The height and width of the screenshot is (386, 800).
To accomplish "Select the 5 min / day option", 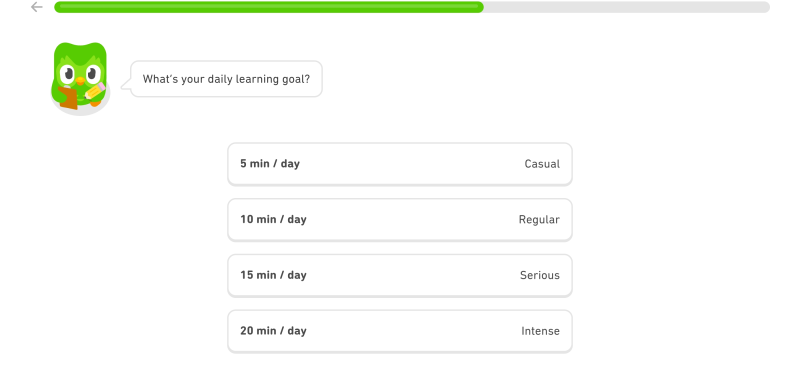I will click(x=400, y=164).
